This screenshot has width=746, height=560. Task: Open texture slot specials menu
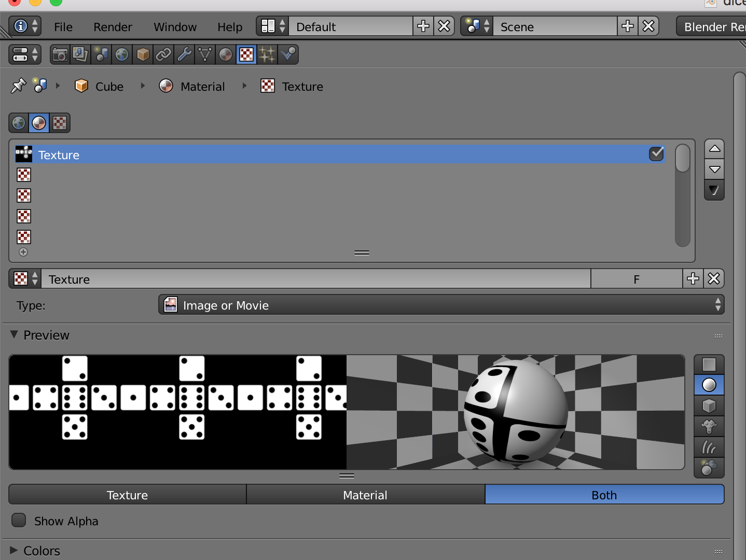pos(714,190)
